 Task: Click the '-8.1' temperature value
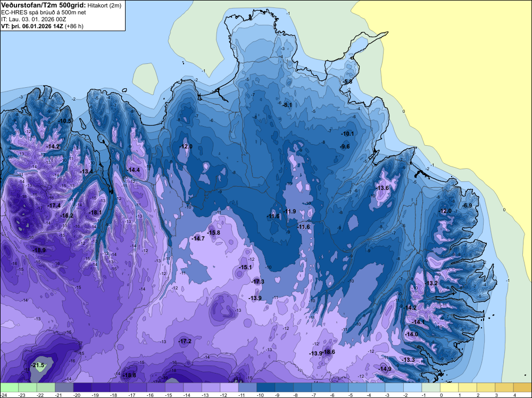coord(287,105)
